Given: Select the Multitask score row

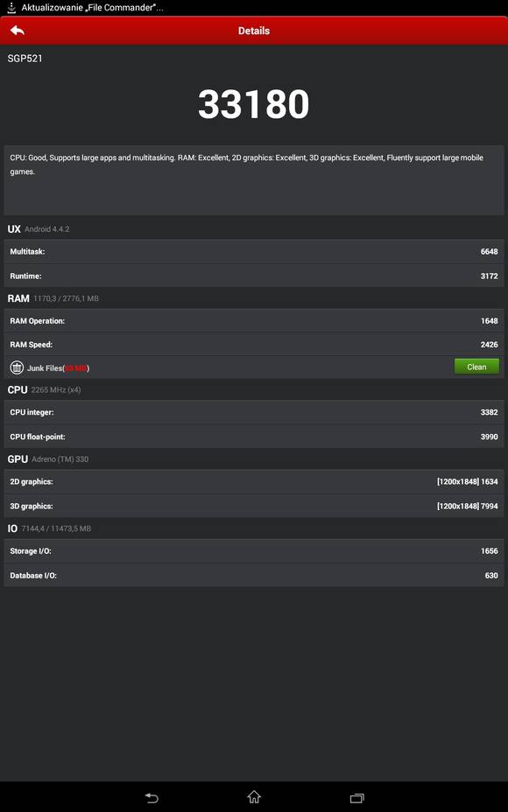Looking at the screenshot, I should tap(254, 252).
